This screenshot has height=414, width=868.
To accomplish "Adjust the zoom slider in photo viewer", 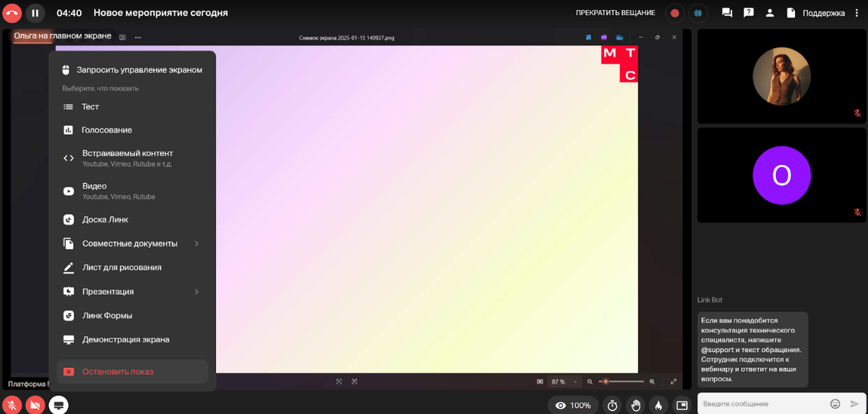I will pyautogui.click(x=622, y=382).
